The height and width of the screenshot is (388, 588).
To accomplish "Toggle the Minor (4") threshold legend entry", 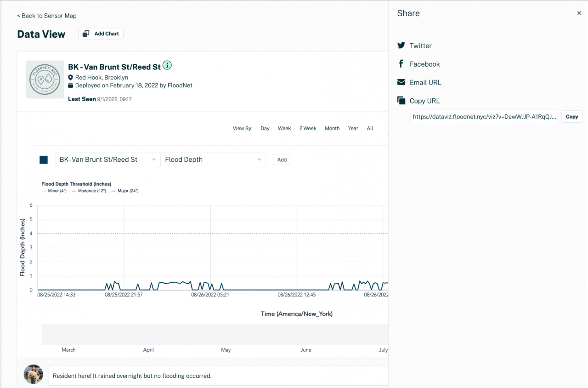I will pyautogui.click(x=54, y=190).
